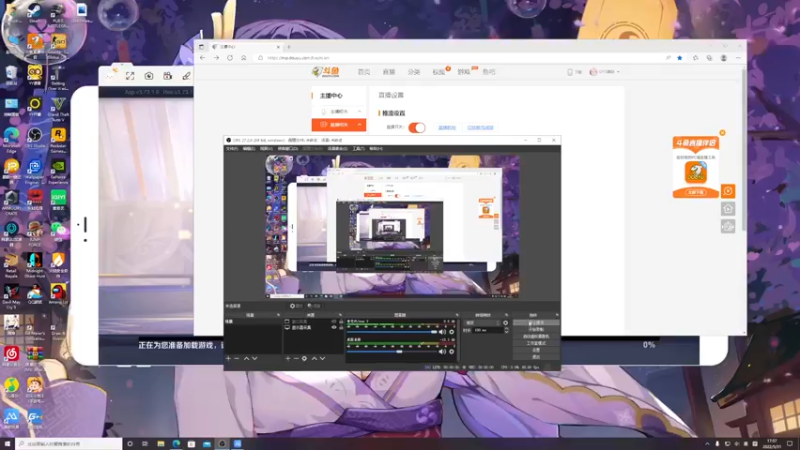
Task: Pop out the Controls dock panel
Action: pos(557,315)
